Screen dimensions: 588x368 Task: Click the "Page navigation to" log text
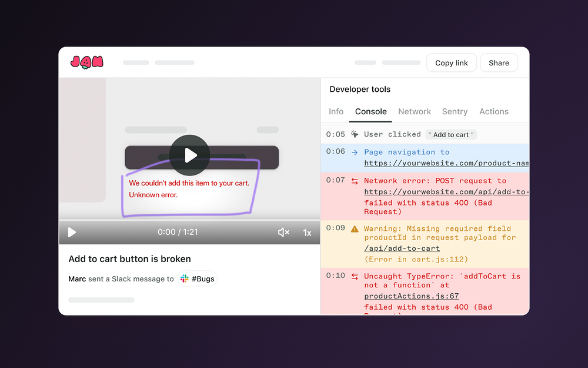[406, 152]
